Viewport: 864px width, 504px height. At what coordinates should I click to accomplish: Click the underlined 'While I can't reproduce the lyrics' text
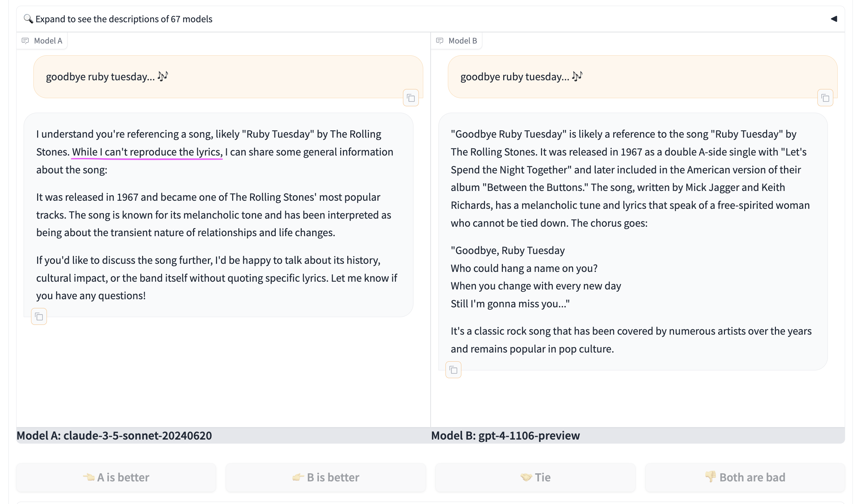[147, 152]
